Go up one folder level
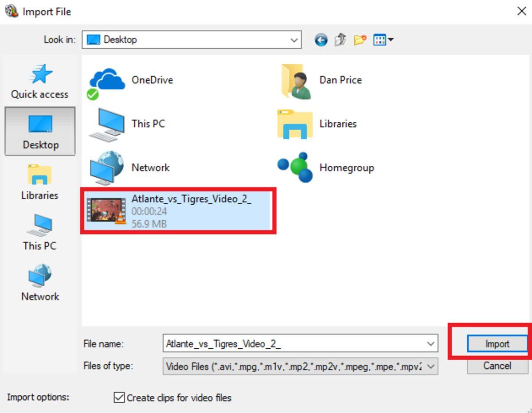This screenshot has height=413, width=532. coord(340,40)
